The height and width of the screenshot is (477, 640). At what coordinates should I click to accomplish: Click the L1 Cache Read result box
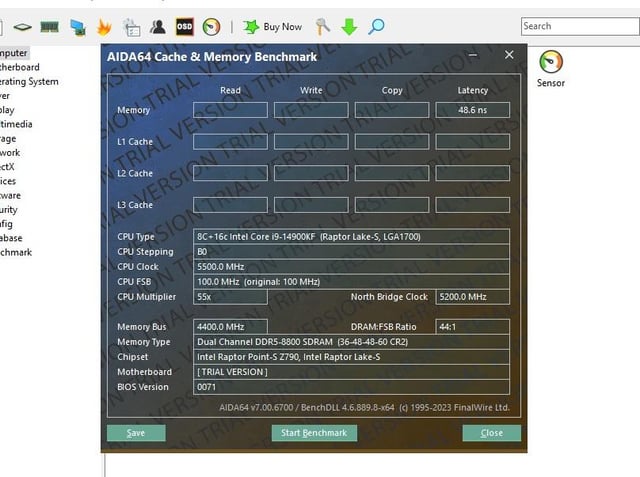tap(230, 142)
